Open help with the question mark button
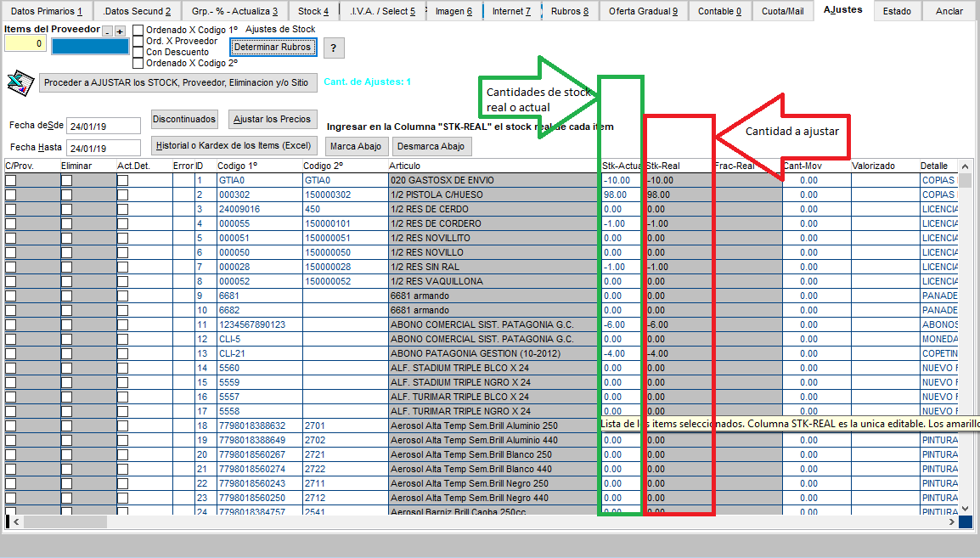The image size is (980, 558). tap(335, 48)
